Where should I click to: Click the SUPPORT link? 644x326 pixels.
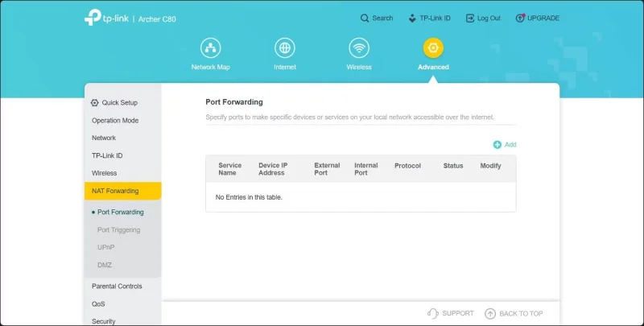[x=451, y=313]
